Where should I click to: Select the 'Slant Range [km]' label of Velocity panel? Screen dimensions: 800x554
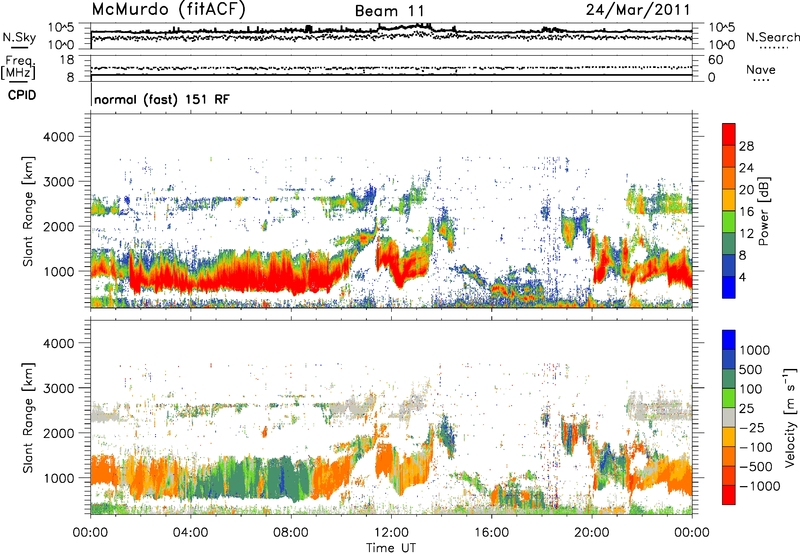[x=28, y=417]
